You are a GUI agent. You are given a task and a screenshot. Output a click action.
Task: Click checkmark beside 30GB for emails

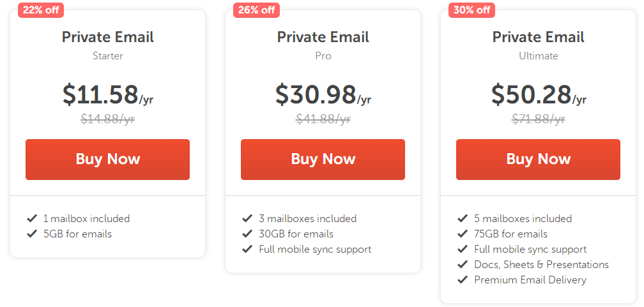pyautogui.click(x=247, y=234)
